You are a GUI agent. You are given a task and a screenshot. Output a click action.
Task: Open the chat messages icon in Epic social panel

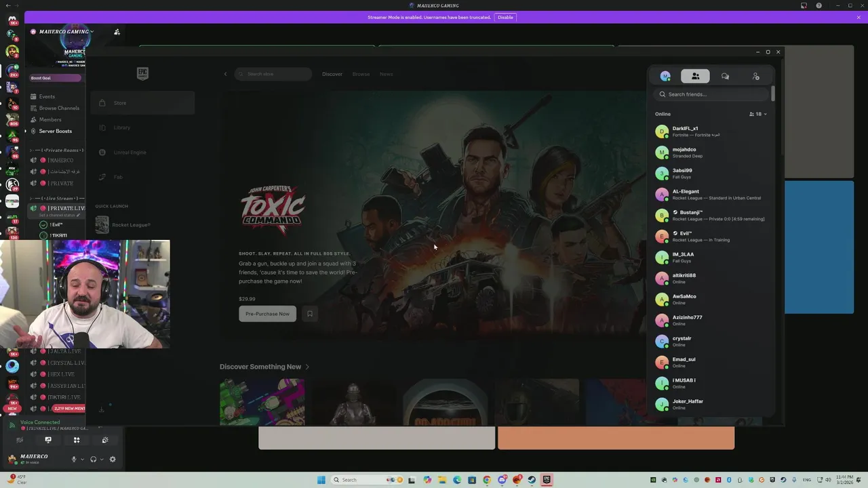pos(725,77)
